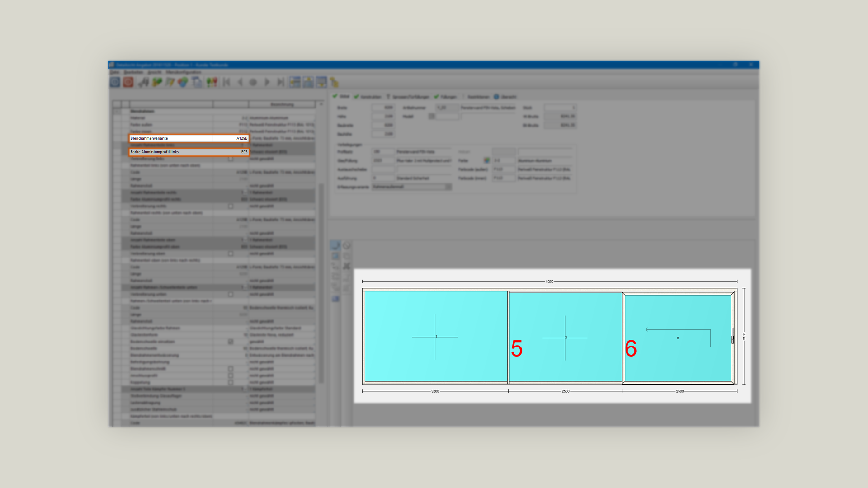
Task: Click the 2500 dimension below pane 2
Action: coord(566,391)
